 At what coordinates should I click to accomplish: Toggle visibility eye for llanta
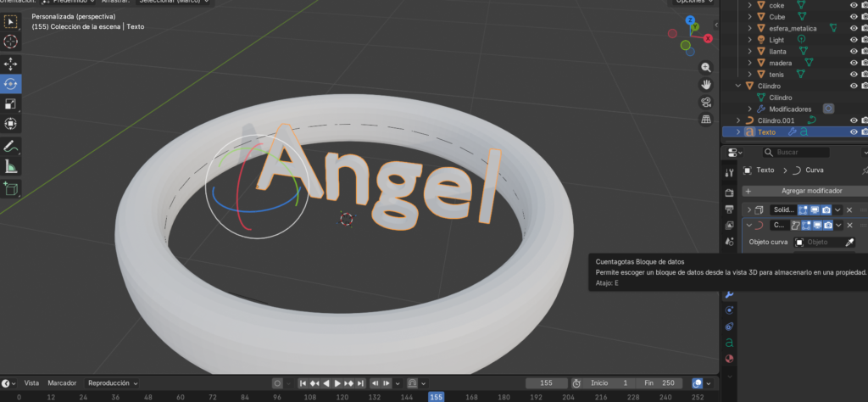853,51
